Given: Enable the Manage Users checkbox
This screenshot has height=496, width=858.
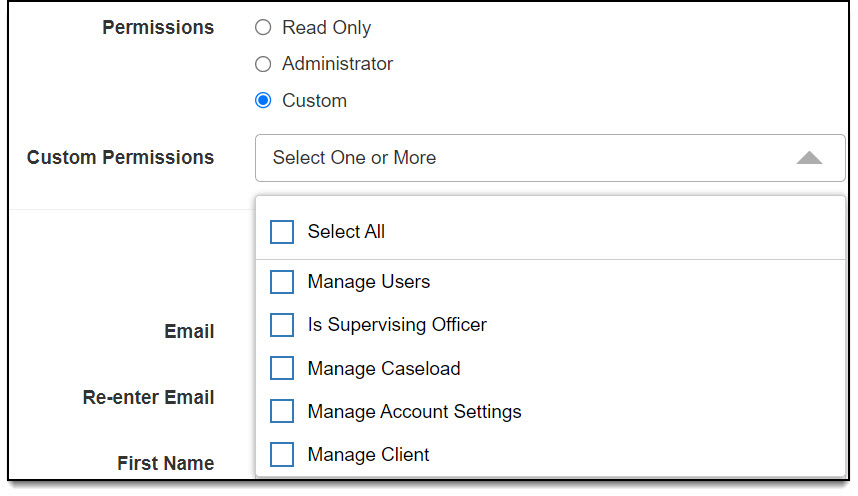Looking at the screenshot, I should pyautogui.click(x=282, y=282).
